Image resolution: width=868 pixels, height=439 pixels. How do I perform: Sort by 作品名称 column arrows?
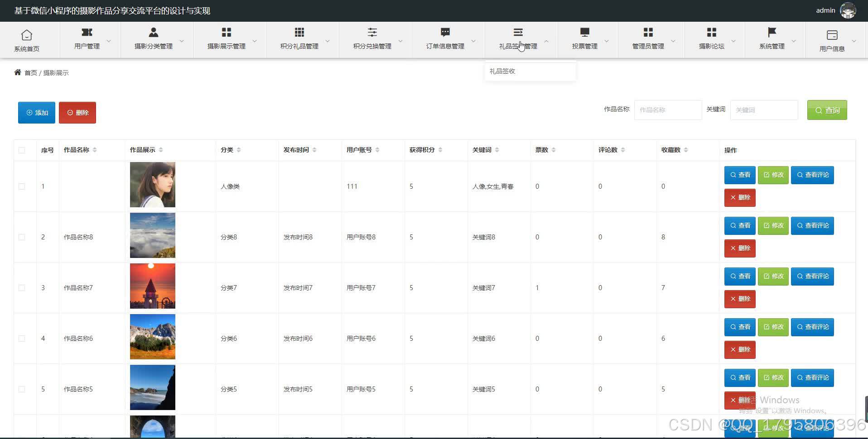coord(95,150)
